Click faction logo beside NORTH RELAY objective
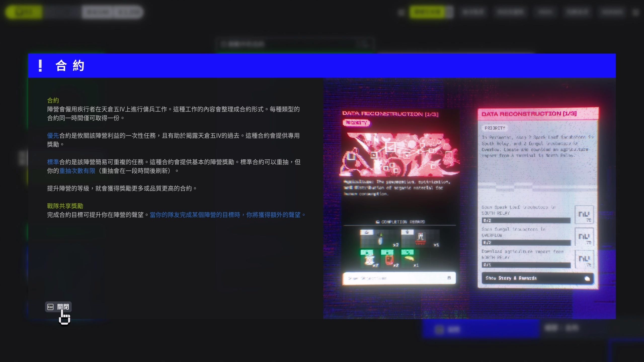The image size is (644, 362). click(x=584, y=259)
